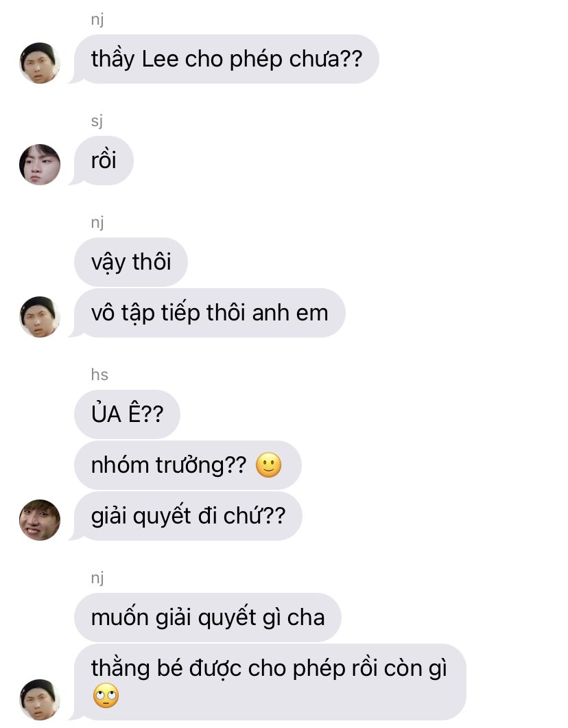Viewport: 568px width, 728px height.
Task: Click the 'hs' sender name label
Action: [99, 374]
